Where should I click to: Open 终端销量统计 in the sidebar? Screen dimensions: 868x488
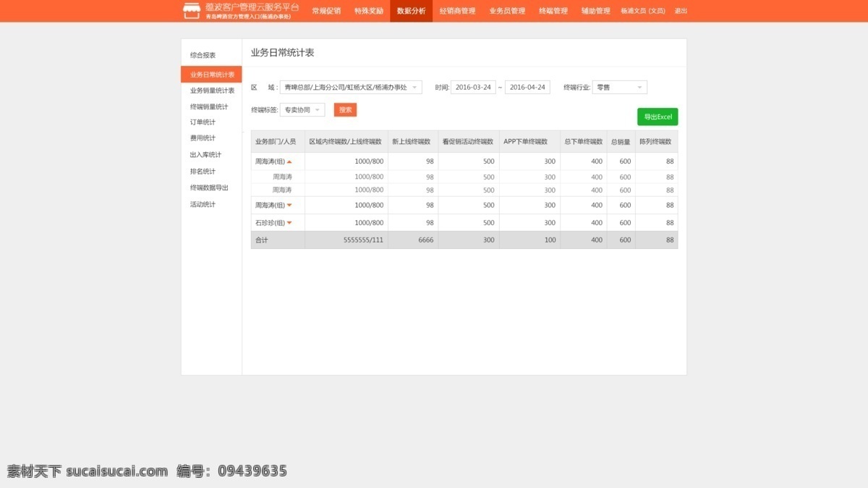click(x=209, y=107)
